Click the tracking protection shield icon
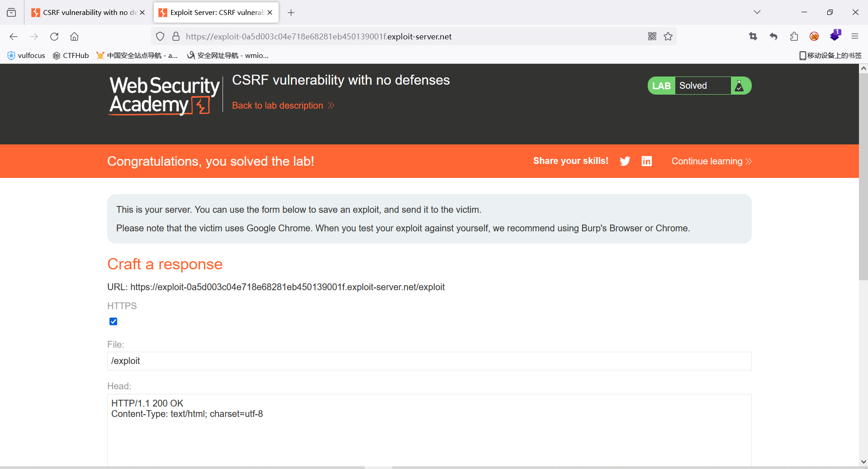868x469 pixels. click(x=160, y=36)
